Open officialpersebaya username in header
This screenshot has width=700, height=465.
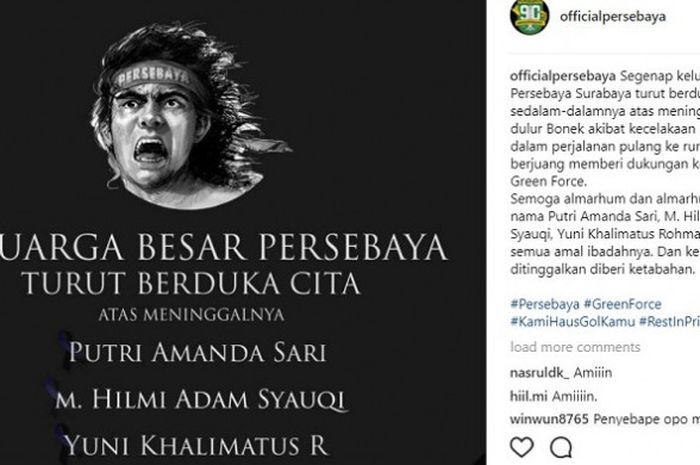[x=612, y=17]
